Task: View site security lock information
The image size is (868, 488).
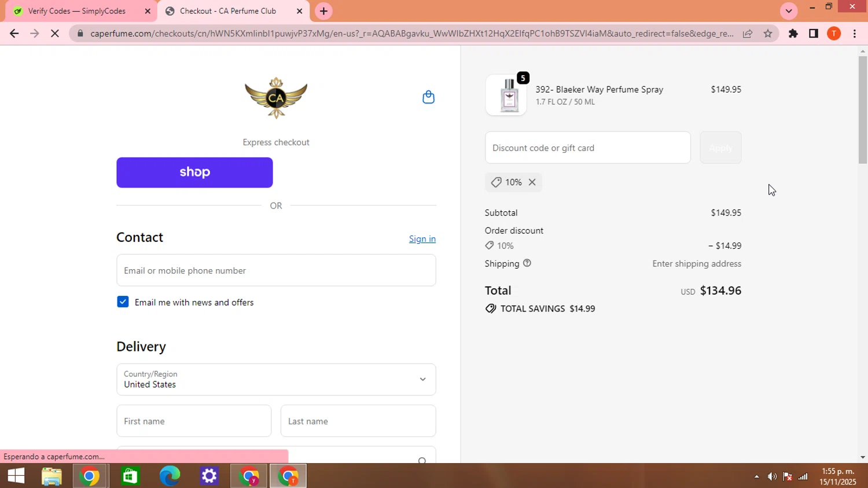Action: 80,34
